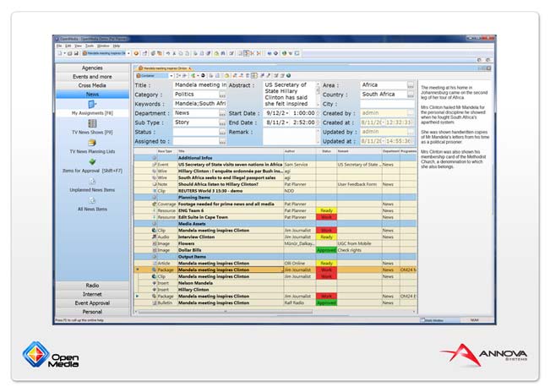Click browse button next to Area field

(410, 85)
